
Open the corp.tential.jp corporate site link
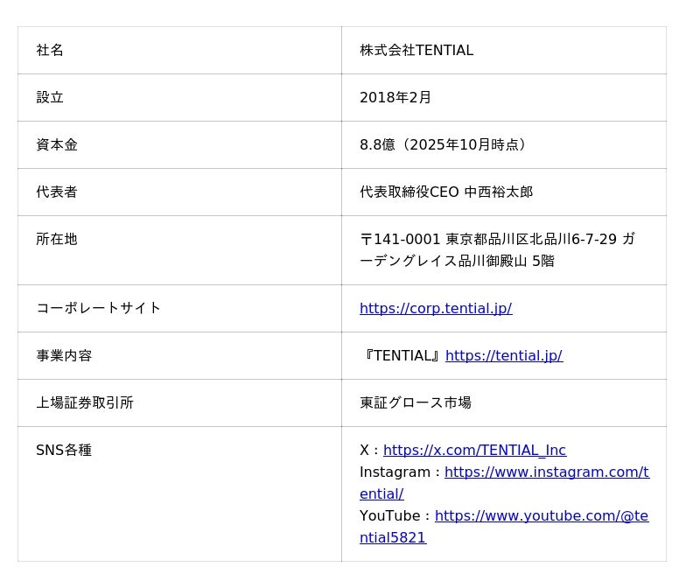(x=436, y=308)
